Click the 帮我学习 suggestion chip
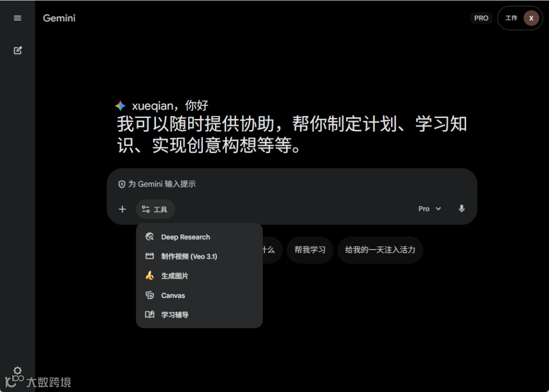This screenshot has width=549, height=392. (310, 250)
